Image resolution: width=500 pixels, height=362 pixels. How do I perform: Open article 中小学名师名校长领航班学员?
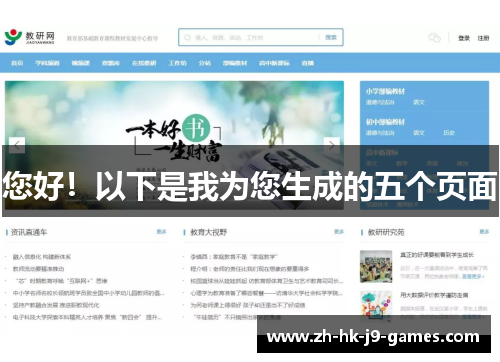tap(89, 293)
